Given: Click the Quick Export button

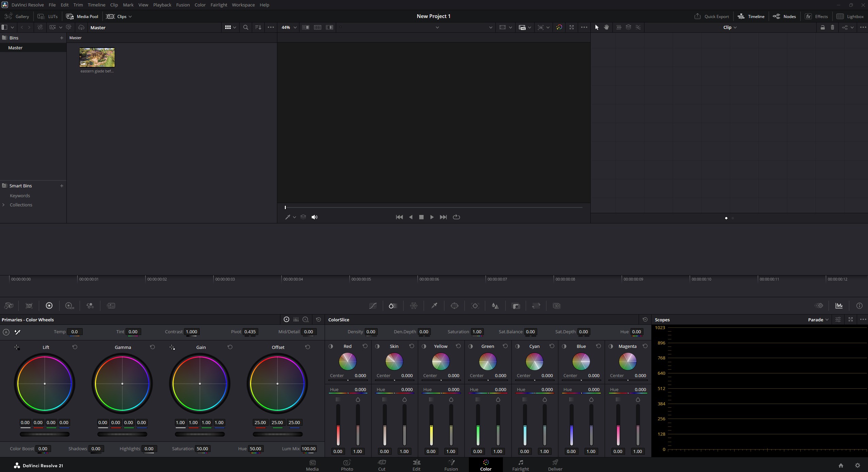Looking at the screenshot, I should [711, 16].
